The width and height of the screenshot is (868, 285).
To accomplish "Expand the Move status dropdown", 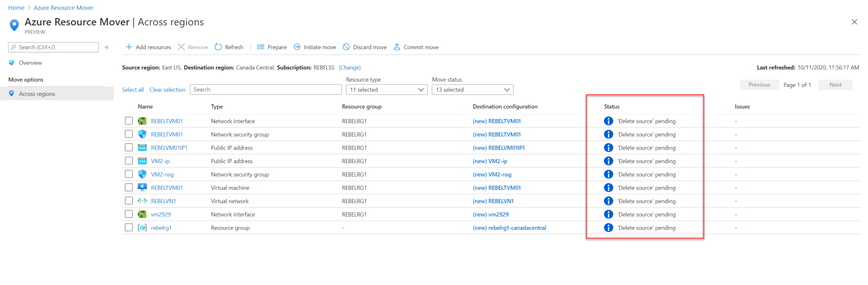I will coord(472,90).
